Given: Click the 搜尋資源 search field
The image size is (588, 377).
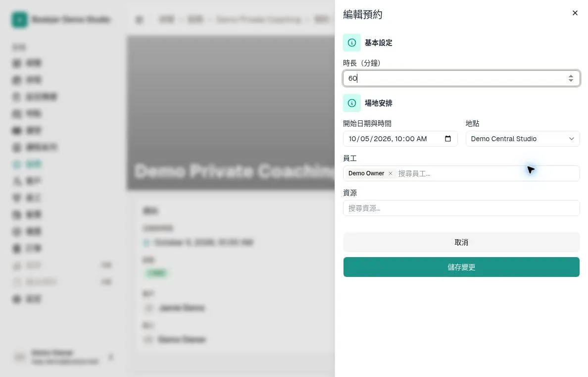Looking at the screenshot, I should point(461,208).
